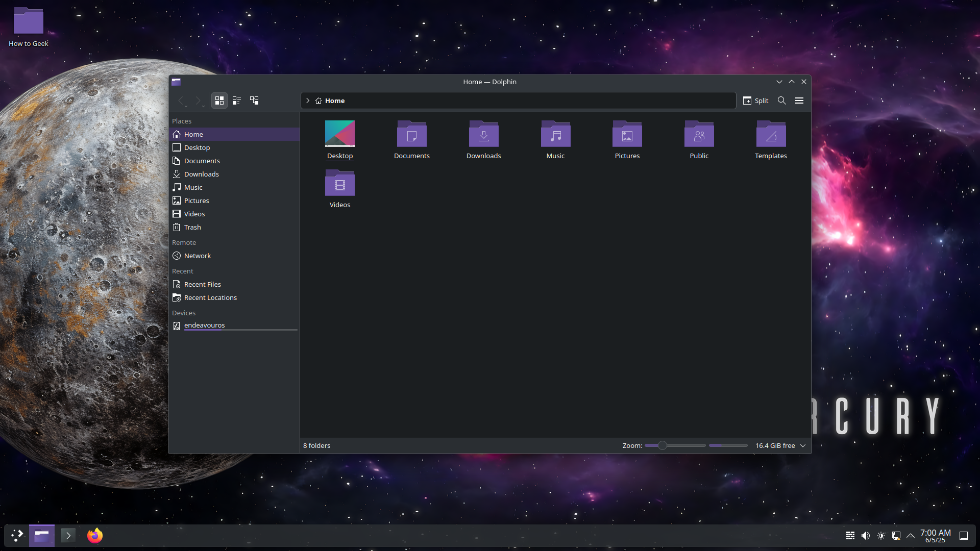Screen dimensions: 980x551
Task: Go back using the back arrow
Action: (181, 101)
